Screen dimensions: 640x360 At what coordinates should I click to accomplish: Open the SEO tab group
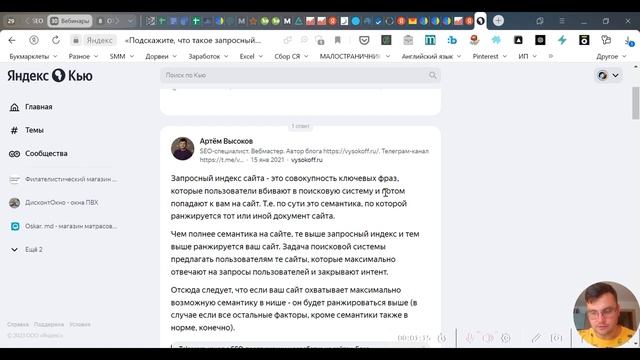(x=34, y=21)
